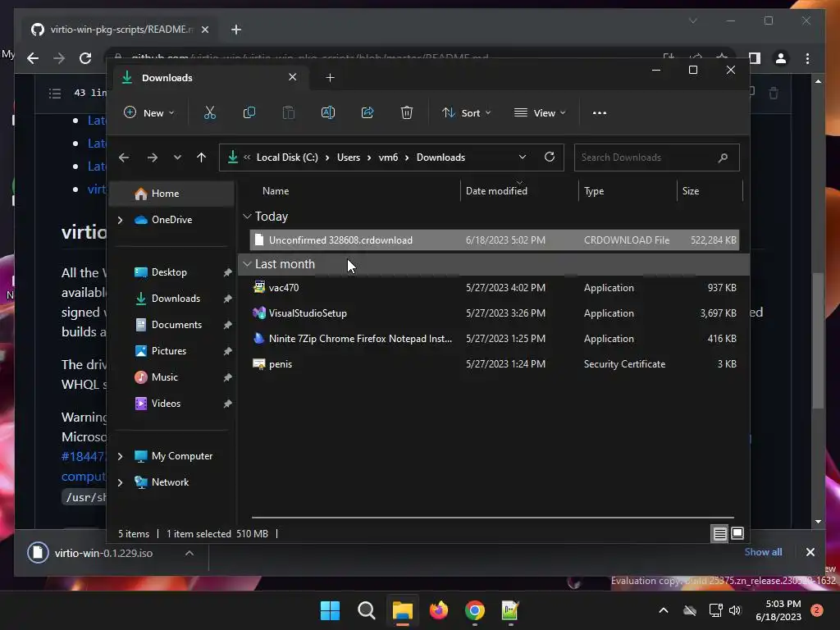Unpin Desktop using its pin icon
Screen dimensions: 840x630
pos(228,272)
